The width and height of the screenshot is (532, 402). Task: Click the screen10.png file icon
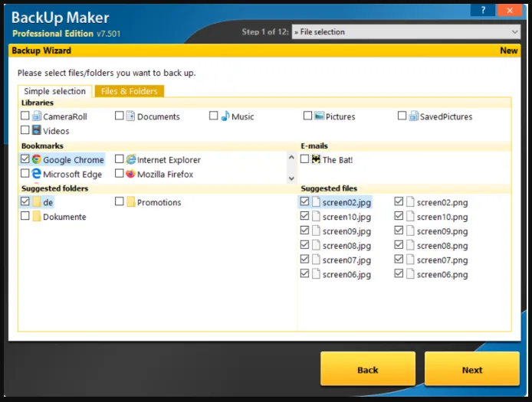coord(411,216)
